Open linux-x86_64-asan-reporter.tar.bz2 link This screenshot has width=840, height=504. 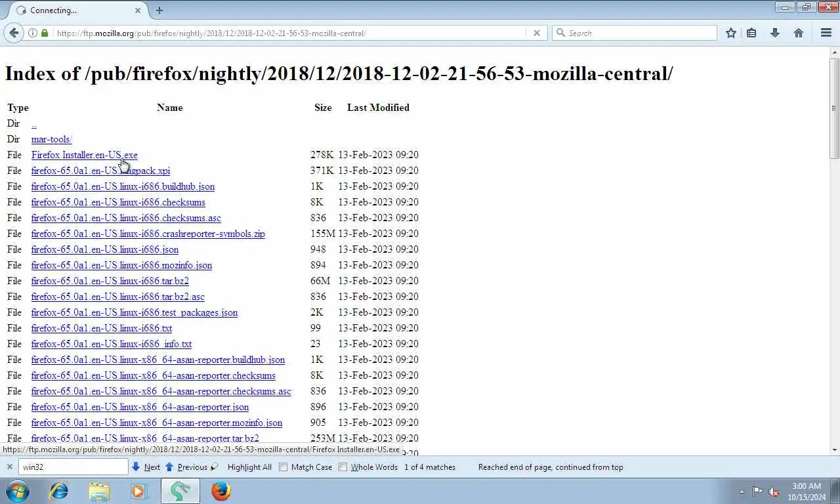[144, 438]
